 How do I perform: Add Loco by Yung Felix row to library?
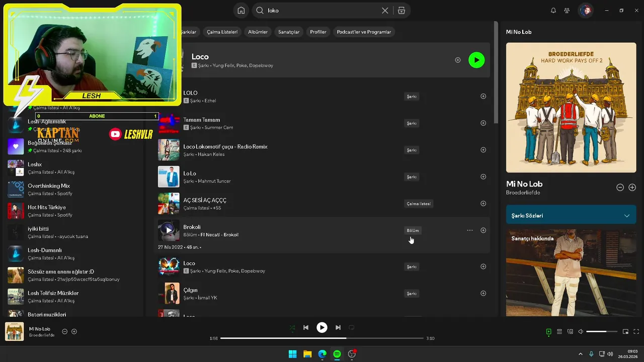(484, 266)
